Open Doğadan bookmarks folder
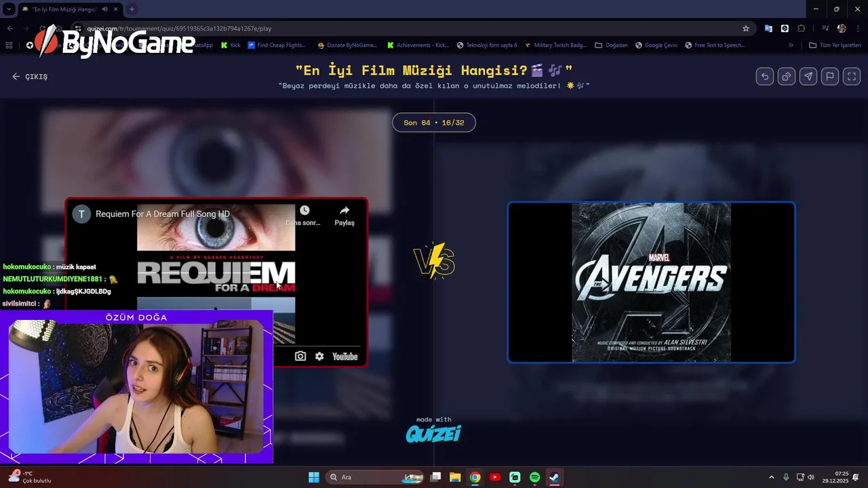This screenshot has width=868, height=488. point(611,45)
